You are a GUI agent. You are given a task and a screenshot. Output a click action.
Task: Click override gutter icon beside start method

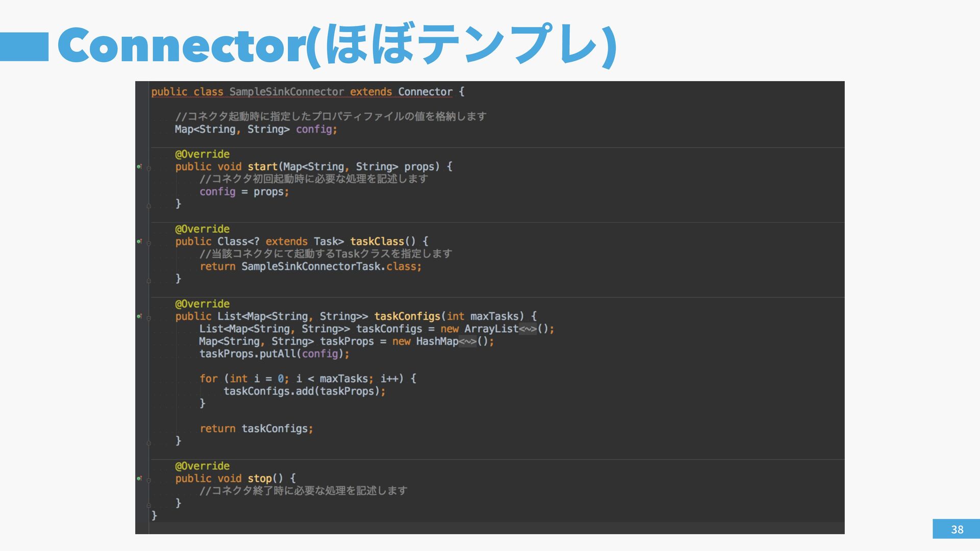click(139, 167)
